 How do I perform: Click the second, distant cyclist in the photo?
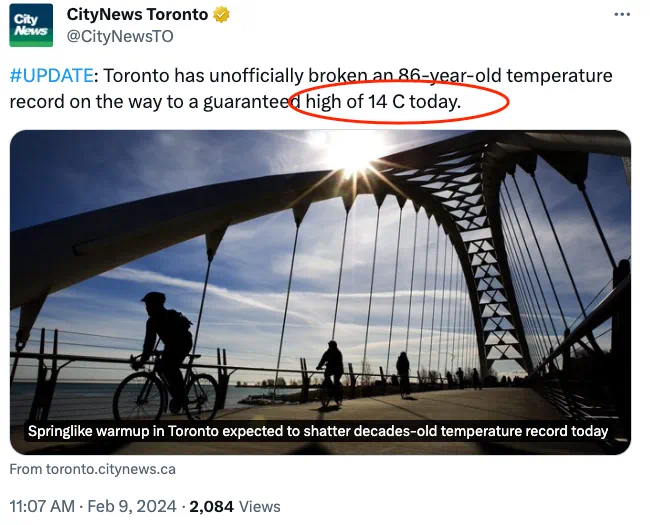(331, 372)
